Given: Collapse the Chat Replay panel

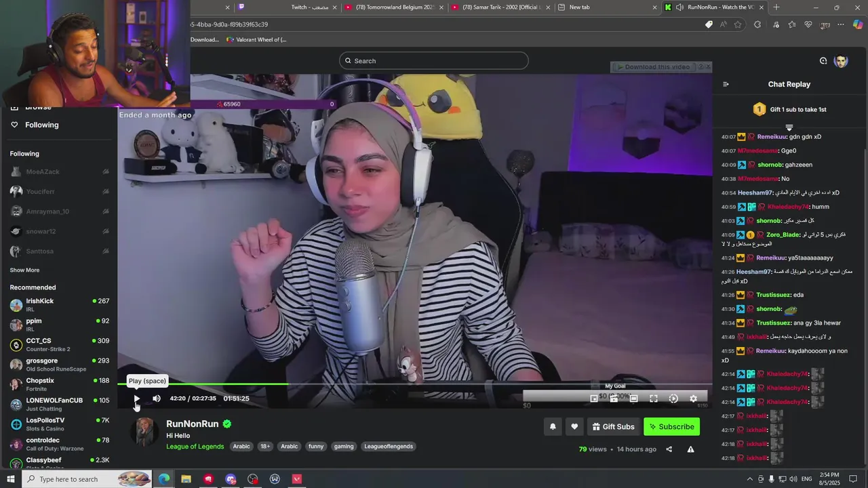Looking at the screenshot, I should (726, 84).
